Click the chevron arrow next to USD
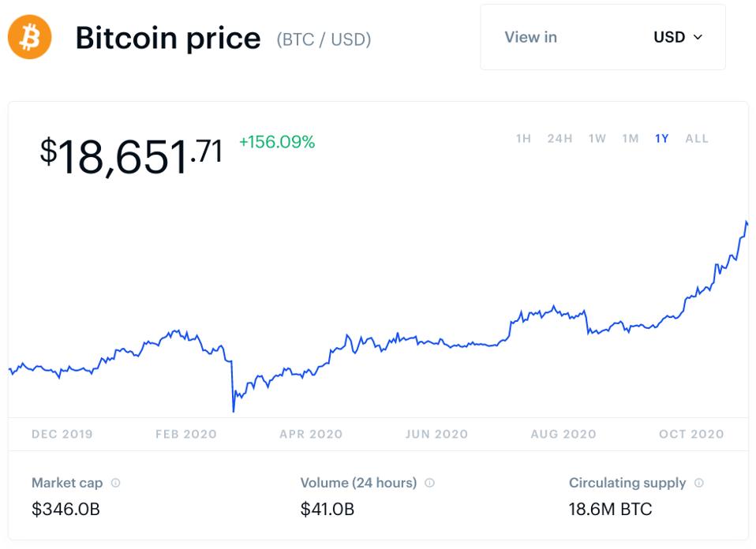Screen dimensions: 756x549 698,37
